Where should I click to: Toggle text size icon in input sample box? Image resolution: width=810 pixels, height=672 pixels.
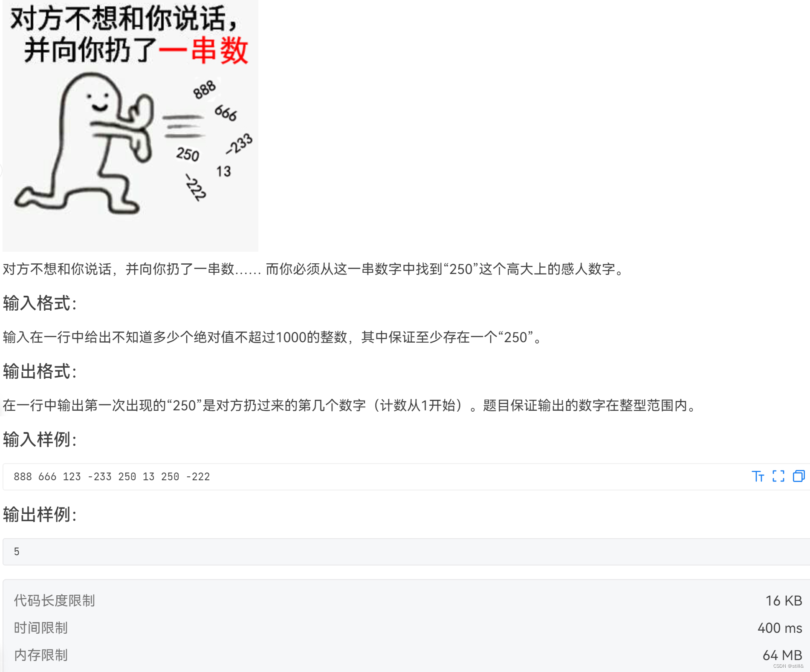(758, 476)
